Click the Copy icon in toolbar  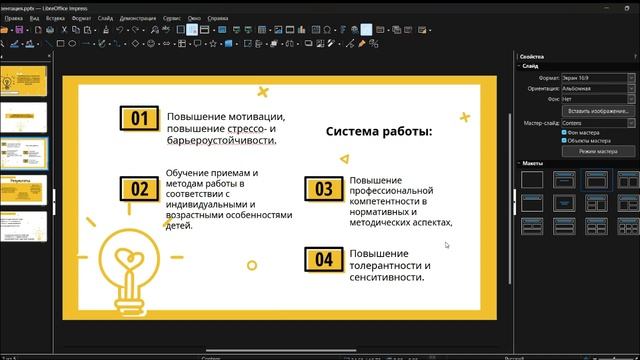click(x=76, y=30)
